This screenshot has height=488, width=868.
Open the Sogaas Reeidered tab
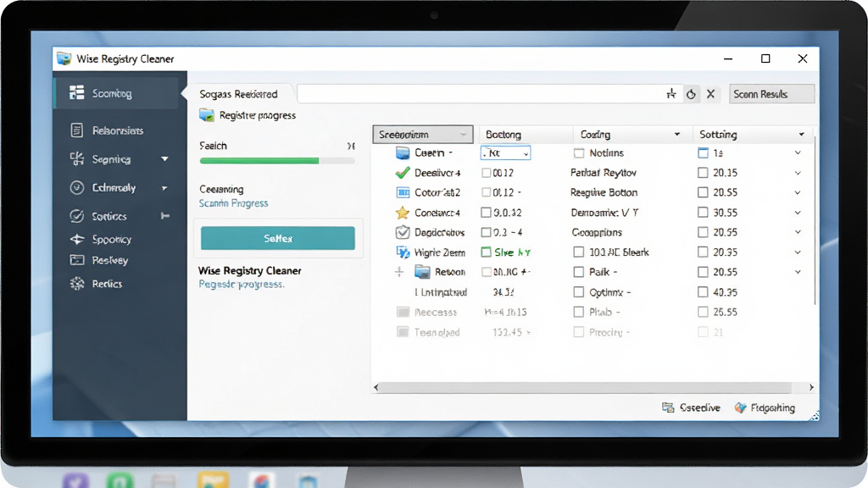pos(238,94)
